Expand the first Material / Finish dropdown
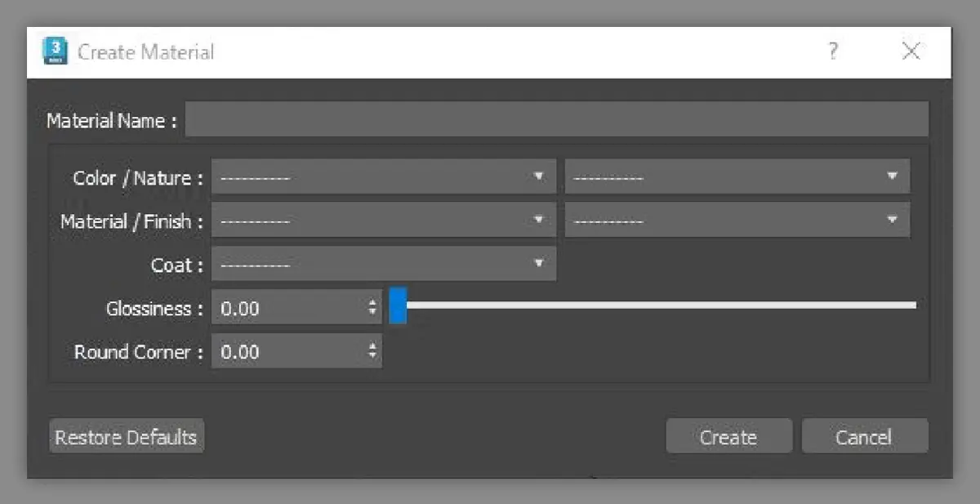The image size is (980, 504). click(x=384, y=221)
